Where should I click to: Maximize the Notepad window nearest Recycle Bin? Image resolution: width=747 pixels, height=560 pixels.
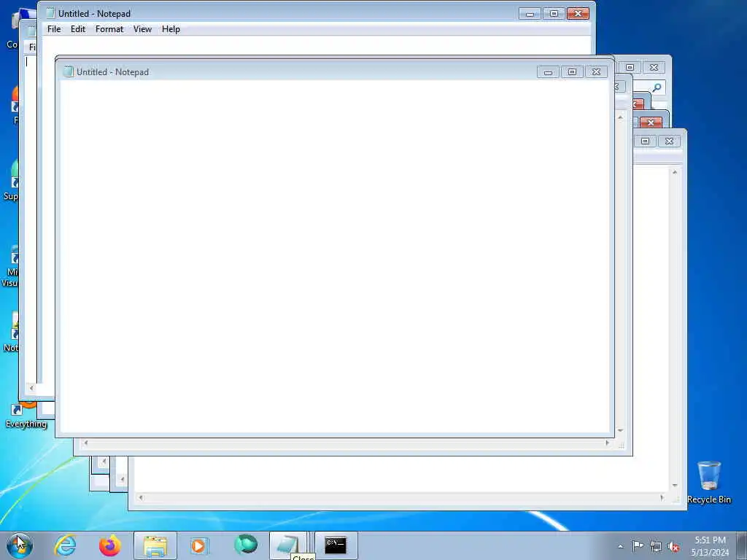(x=645, y=141)
